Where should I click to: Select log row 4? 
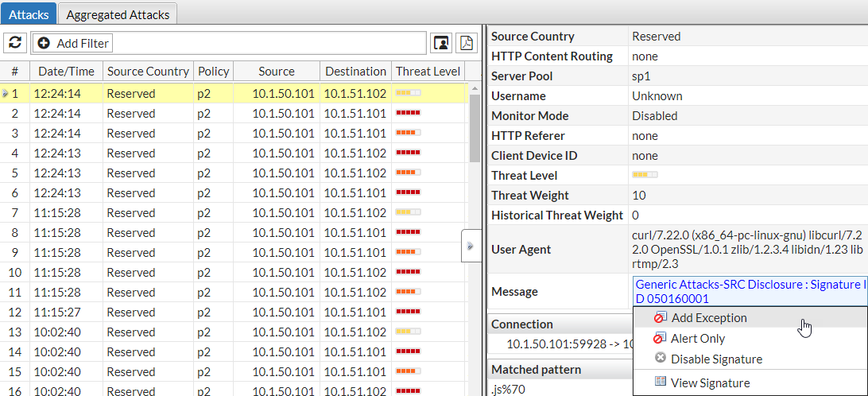pyautogui.click(x=234, y=153)
